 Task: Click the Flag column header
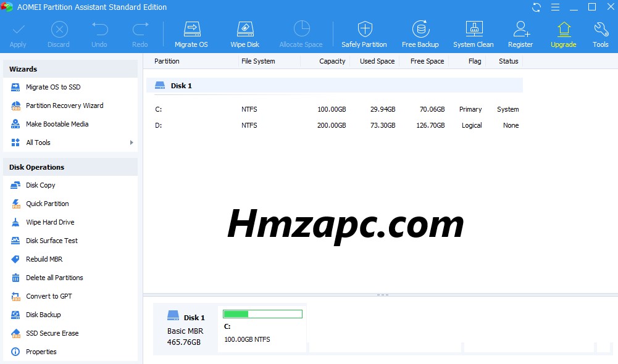(475, 61)
